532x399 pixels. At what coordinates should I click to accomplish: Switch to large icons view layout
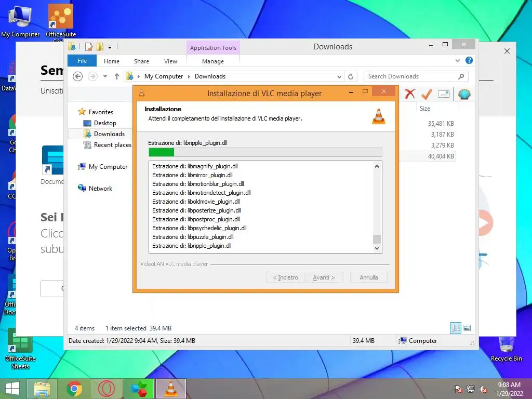pos(467,328)
